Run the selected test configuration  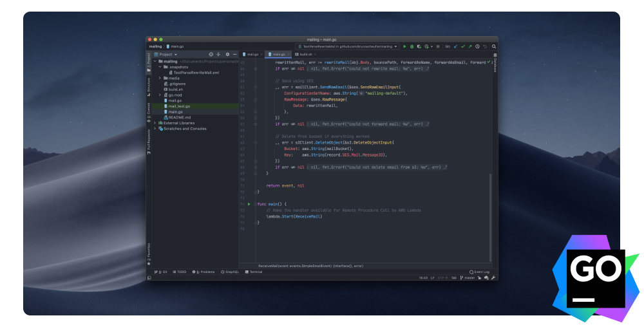(404, 46)
